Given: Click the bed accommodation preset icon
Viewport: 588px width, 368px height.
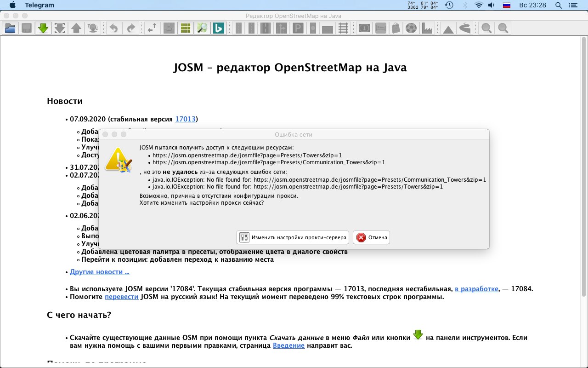Looking at the screenshot, I should (380, 28).
